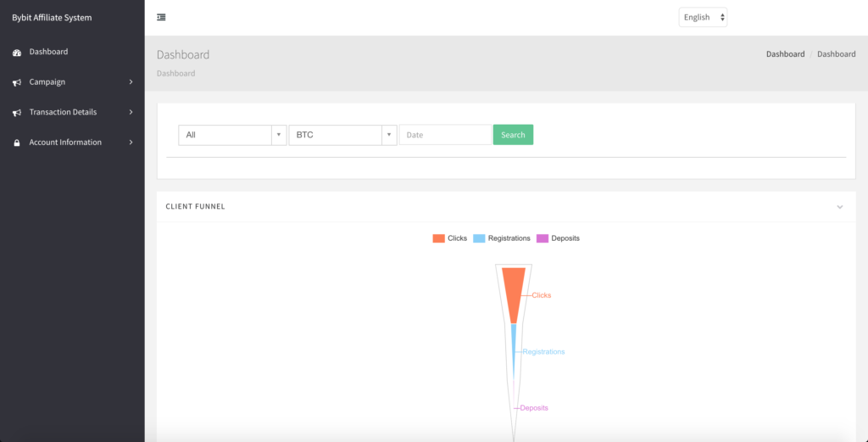868x442 pixels.
Task: Open the BTC currency dropdown
Action: tap(342, 135)
